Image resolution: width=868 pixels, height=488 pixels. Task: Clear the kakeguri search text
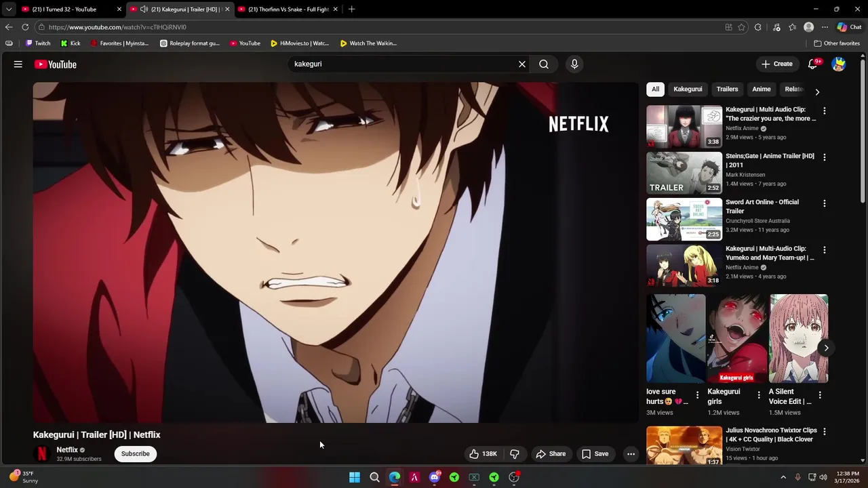tap(522, 64)
